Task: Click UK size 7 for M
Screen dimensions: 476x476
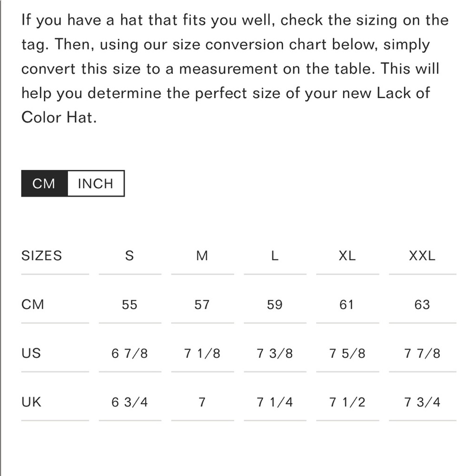Action: pyautogui.click(x=202, y=402)
